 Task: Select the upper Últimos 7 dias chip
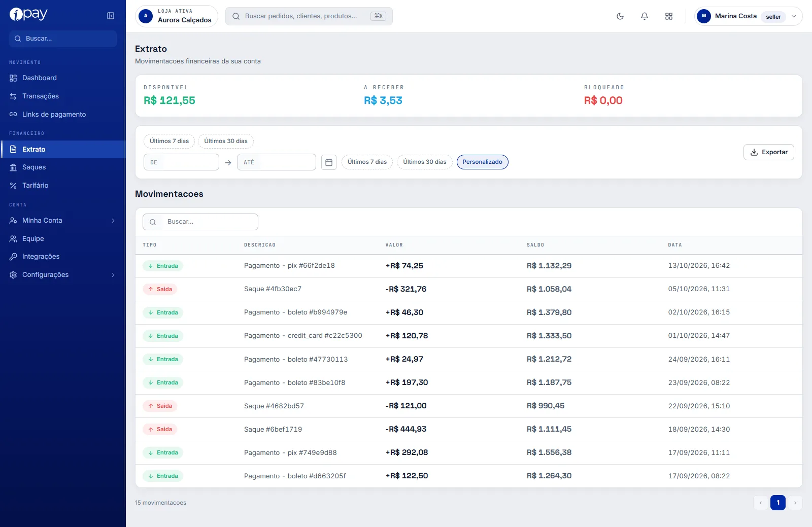pos(170,141)
